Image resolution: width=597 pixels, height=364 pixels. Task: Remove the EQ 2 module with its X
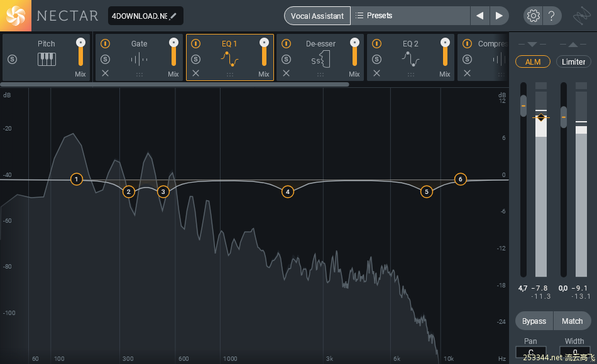click(376, 73)
